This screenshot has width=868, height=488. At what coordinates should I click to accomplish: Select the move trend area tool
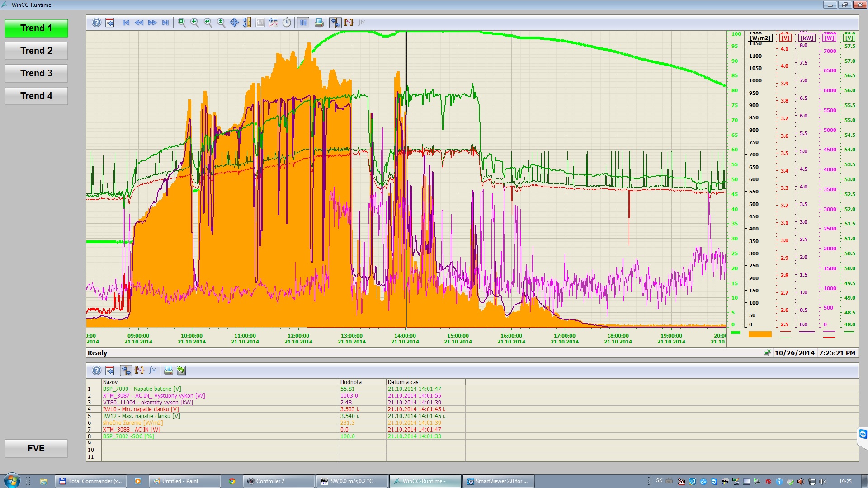234,23
